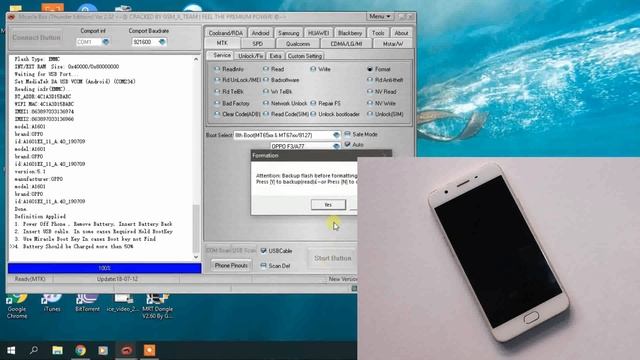This screenshot has width=640, height=360.
Task: Open the media player taskbar icon
Action: tap(103, 350)
